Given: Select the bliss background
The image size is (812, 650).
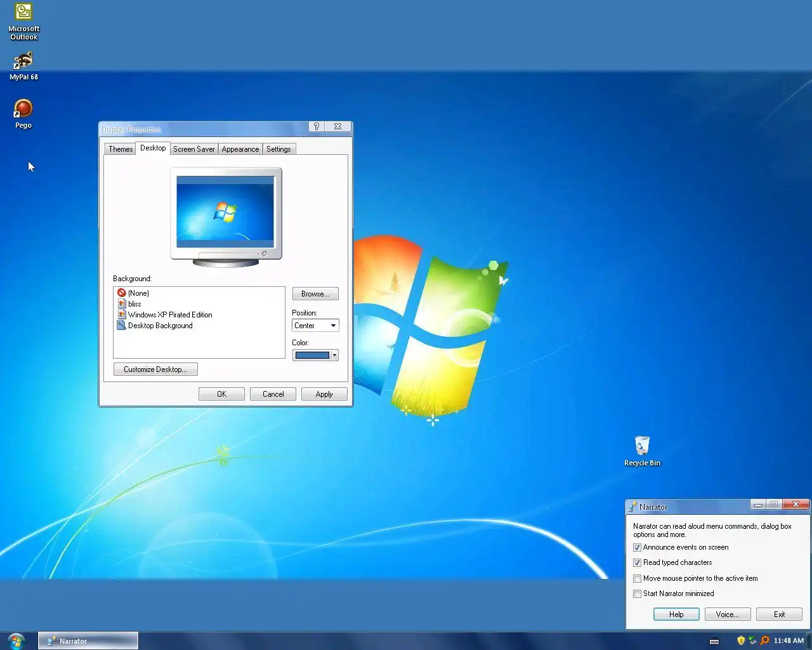Looking at the screenshot, I should (x=134, y=304).
